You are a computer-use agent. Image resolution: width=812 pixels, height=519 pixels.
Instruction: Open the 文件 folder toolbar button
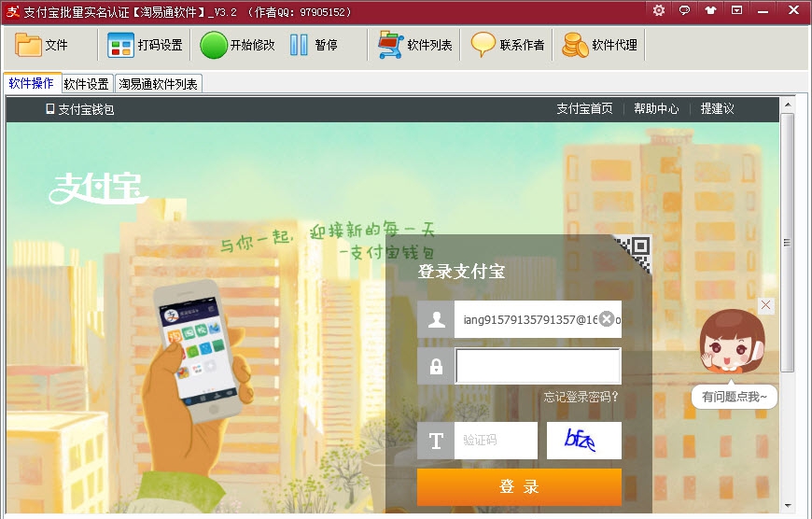tap(41, 45)
